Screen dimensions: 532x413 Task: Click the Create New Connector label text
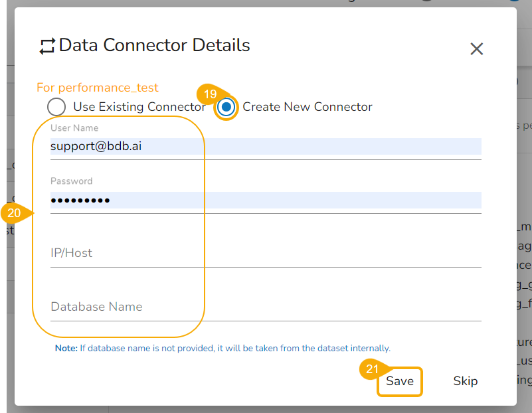(x=308, y=107)
